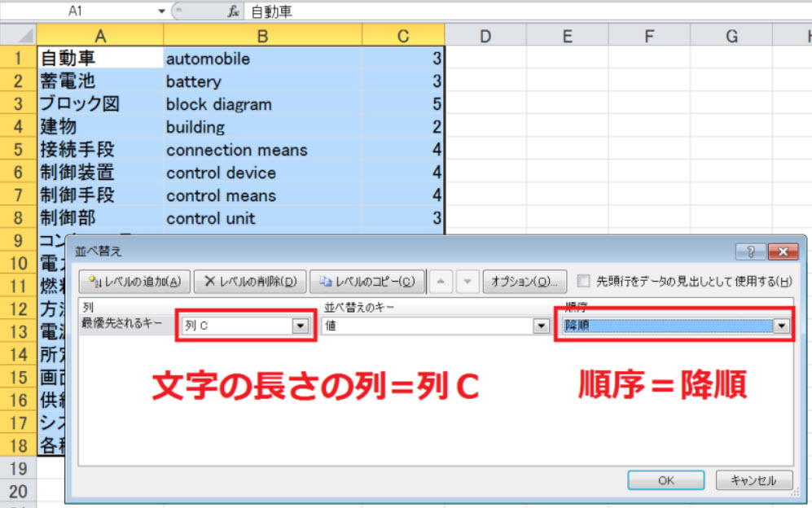Click the レベルのコピー button
Viewport: 812px width, 508px height.
367,281
